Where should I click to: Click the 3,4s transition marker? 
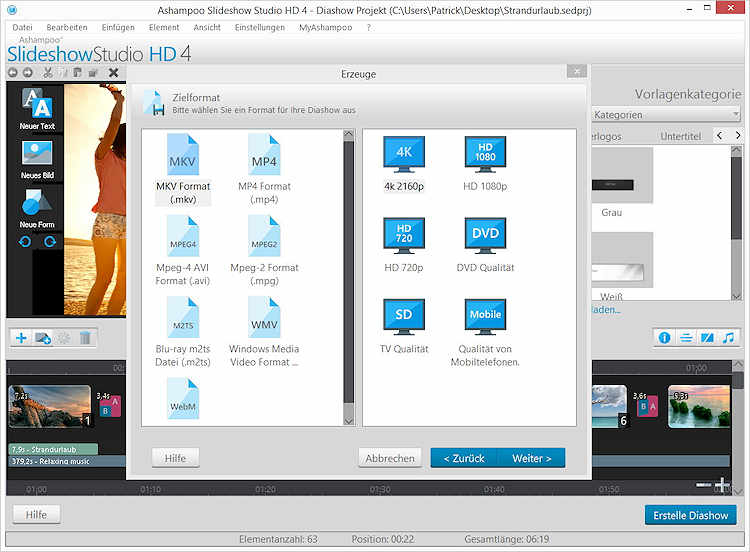pyautogui.click(x=110, y=406)
